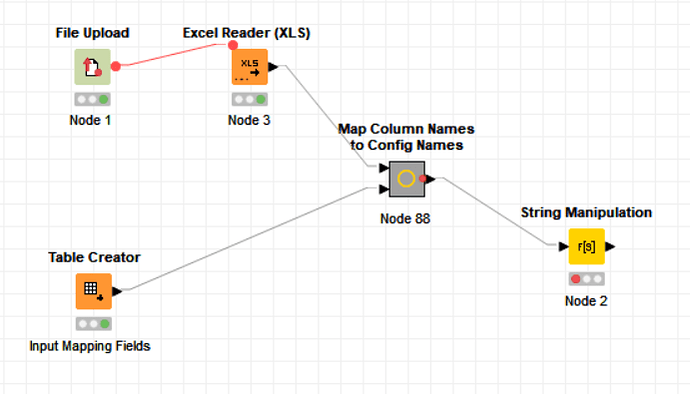Click the Table Creator output port triangle
Image resolution: width=690 pixels, height=394 pixels.
[117, 291]
